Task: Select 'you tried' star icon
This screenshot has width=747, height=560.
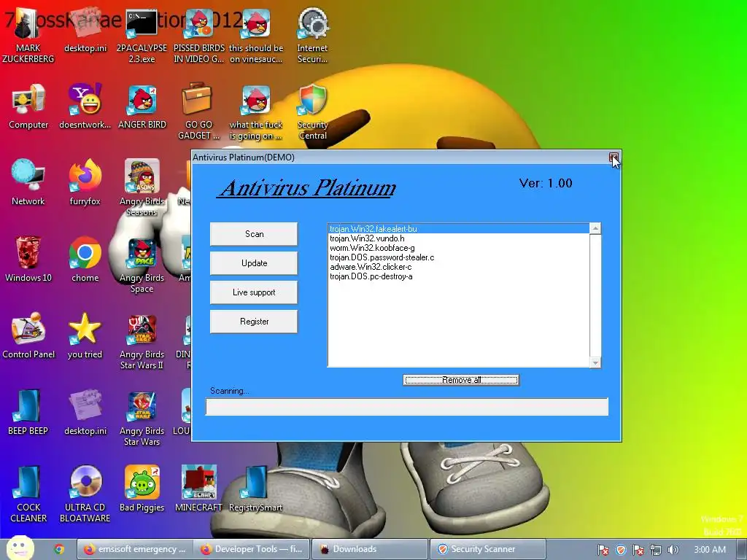Action: 85,337
